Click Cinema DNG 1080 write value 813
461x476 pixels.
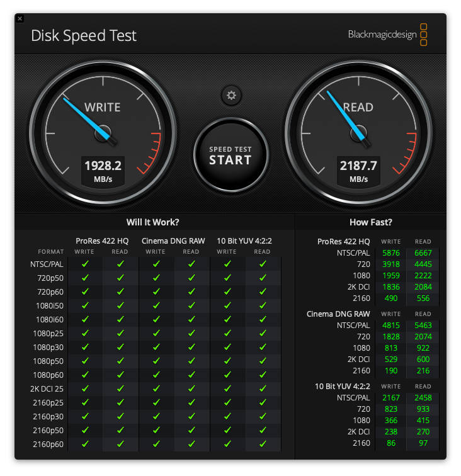pos(391,348)
